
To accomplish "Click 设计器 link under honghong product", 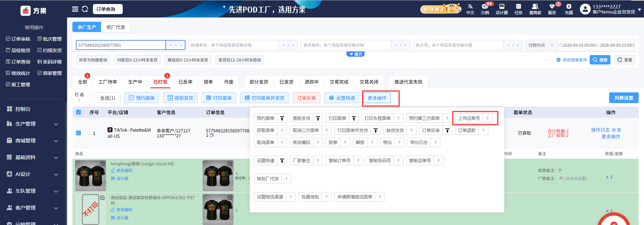I will (120, 179).
